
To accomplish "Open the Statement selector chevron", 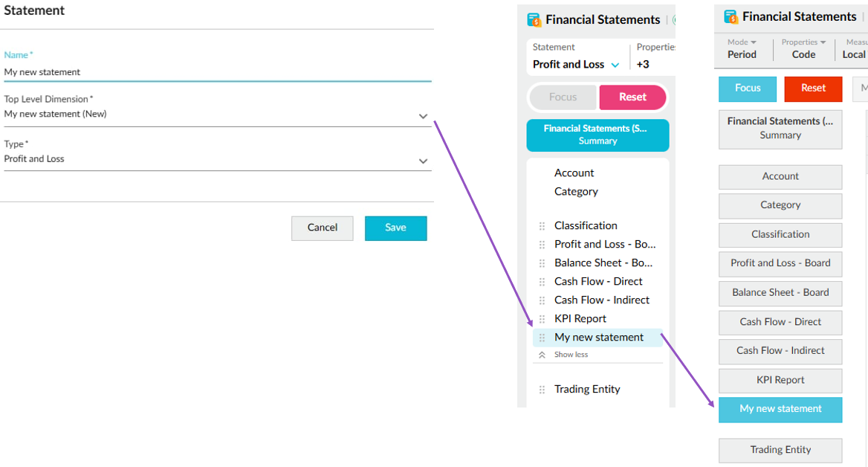I will point(615,65).
